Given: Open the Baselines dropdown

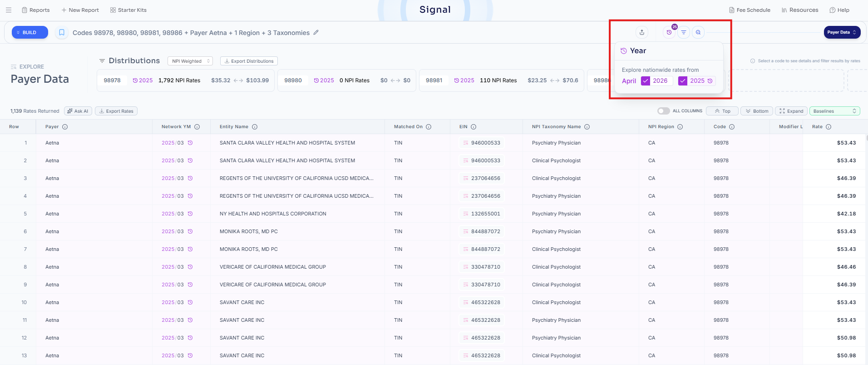Looking at the screenshot, I should coord(834,111).
